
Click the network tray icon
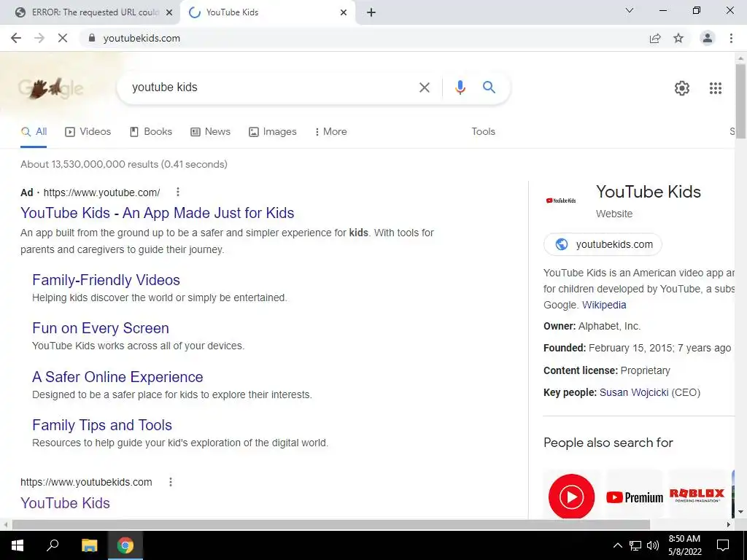point(635,545)
